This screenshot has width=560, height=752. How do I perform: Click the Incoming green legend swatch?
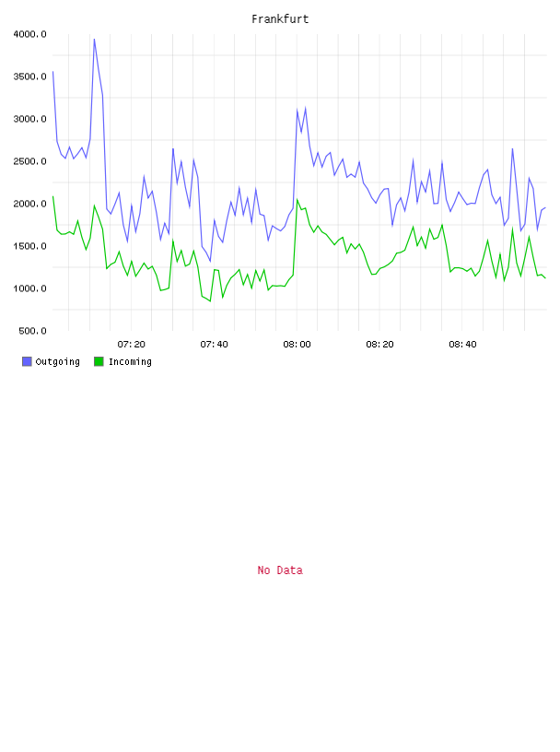pyautogui.click(x=99, y=361)
